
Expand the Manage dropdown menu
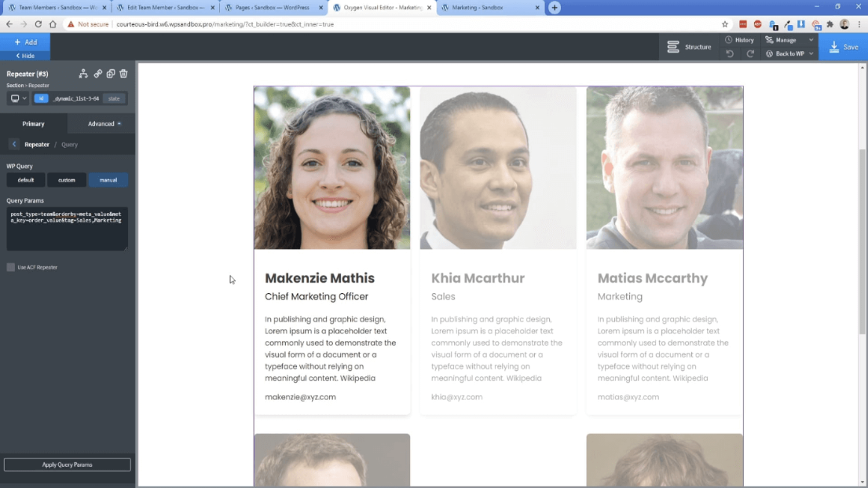811,40
